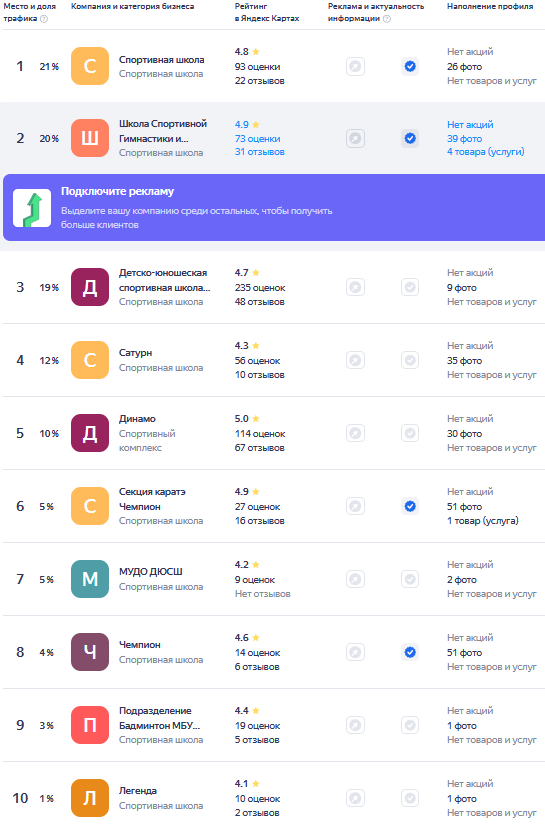This screenshot has width=545, height=825.
Task: Click the 67 отзывов text
Action: point(259,448)
